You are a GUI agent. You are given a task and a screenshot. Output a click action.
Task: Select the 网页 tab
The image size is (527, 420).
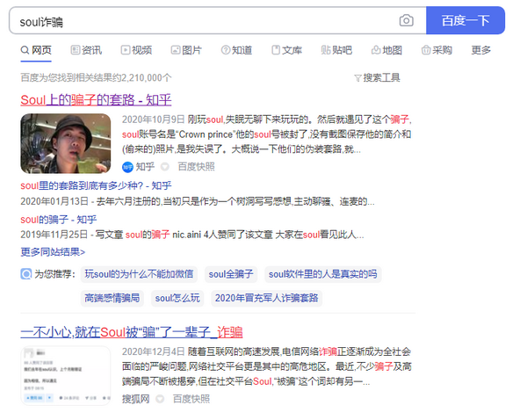[x=36, y=50]
